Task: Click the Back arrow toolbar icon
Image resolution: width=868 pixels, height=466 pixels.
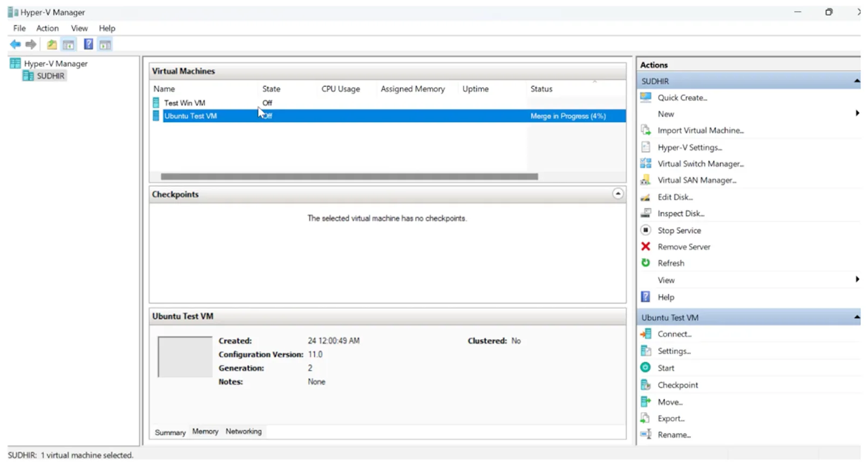Action: point(15,44)
